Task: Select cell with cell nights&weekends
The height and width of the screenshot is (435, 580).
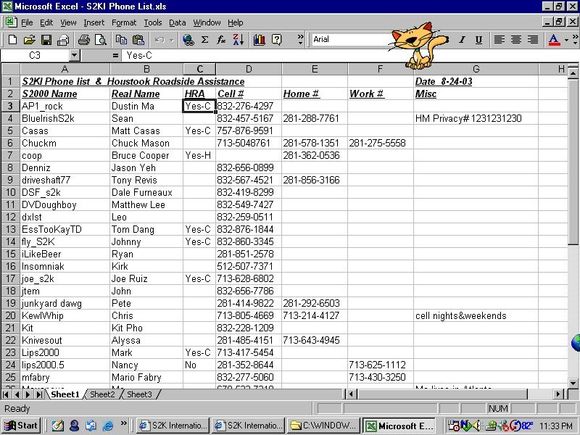Action: [476, 316]
